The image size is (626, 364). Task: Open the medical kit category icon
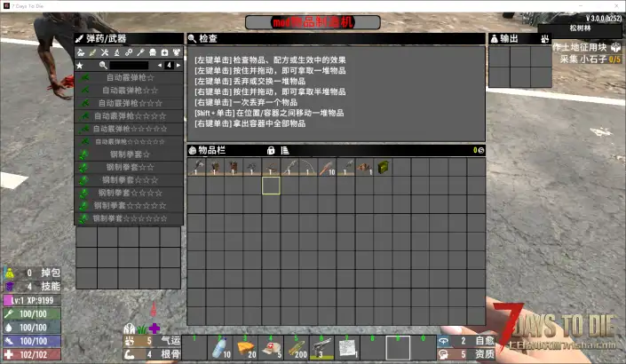164,52
